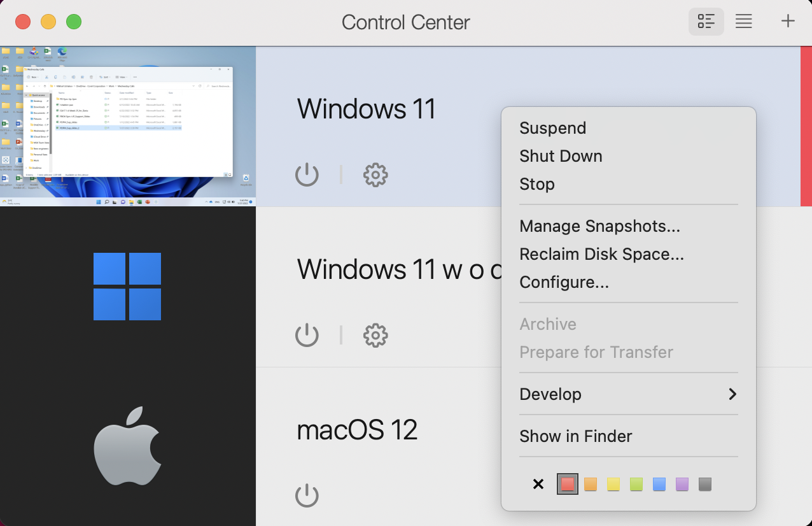Select the orange color label
Screen dimensions: 812x526
click(x=591, y=484)
